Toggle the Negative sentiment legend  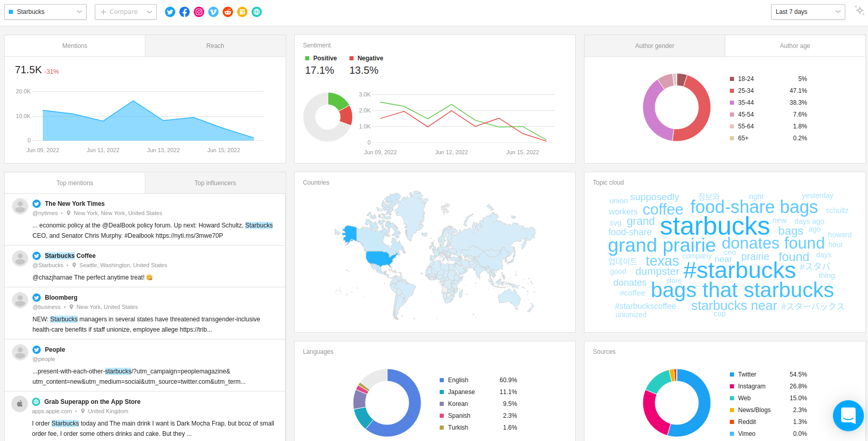pyautogui.click(x=366, y=58)
